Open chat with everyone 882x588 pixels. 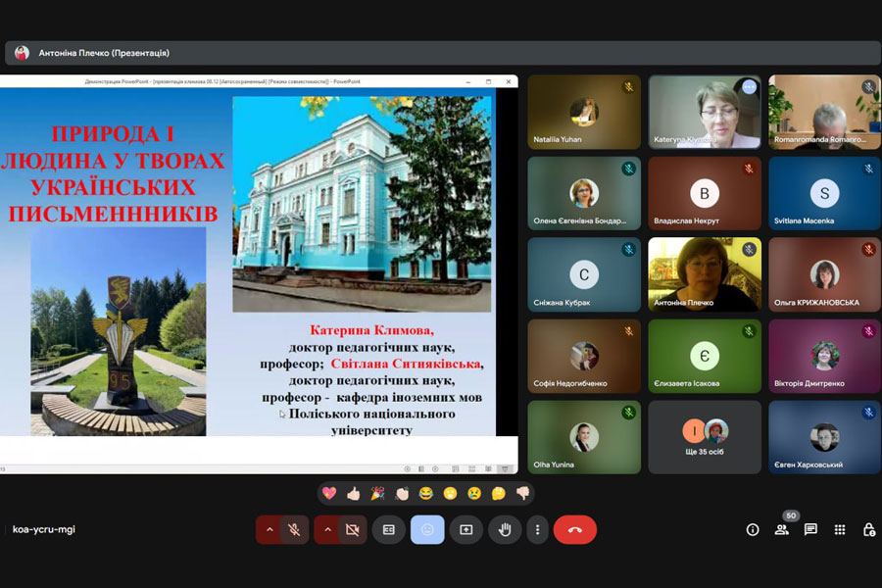click(x=810, y=529)
